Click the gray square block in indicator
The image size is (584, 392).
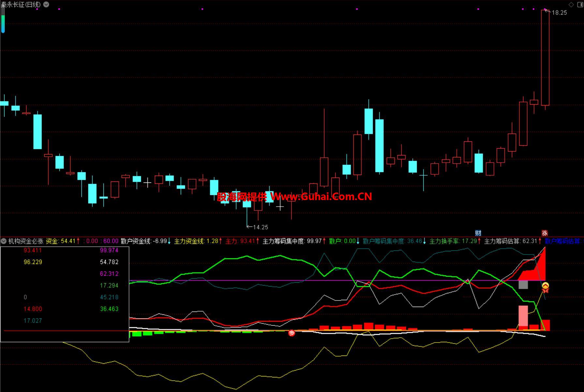click(523, 284)
